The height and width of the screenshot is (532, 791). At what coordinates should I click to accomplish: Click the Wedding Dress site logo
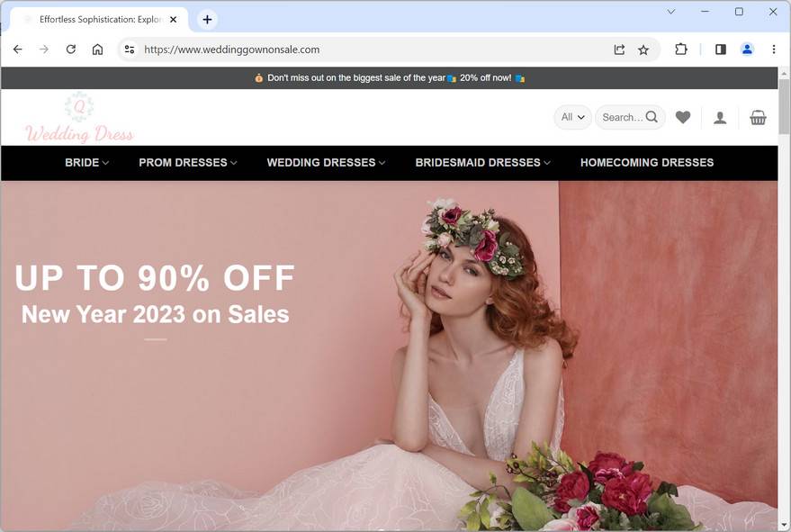[78, 116]
